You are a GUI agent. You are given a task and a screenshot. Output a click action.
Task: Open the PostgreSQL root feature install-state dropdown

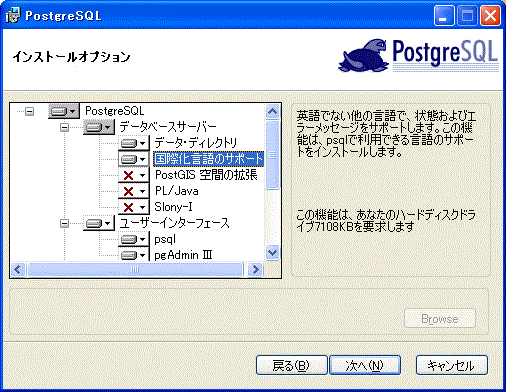[x=64, y=111]
